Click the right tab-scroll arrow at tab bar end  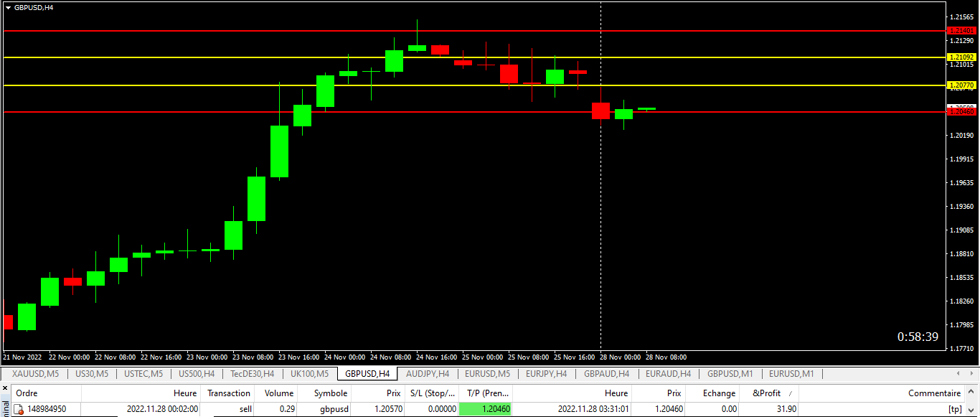click(973, 373)
